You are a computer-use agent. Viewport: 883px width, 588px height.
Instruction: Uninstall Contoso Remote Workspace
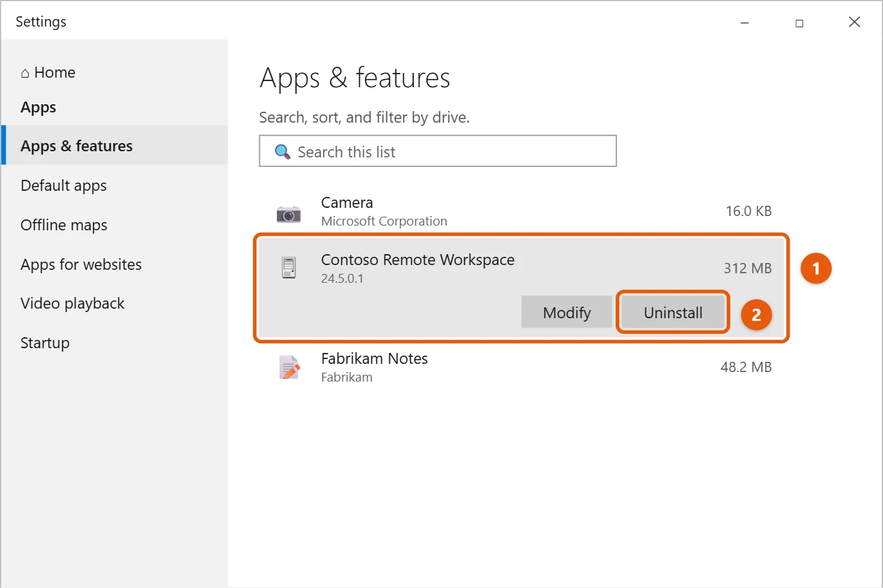point(673,313)
